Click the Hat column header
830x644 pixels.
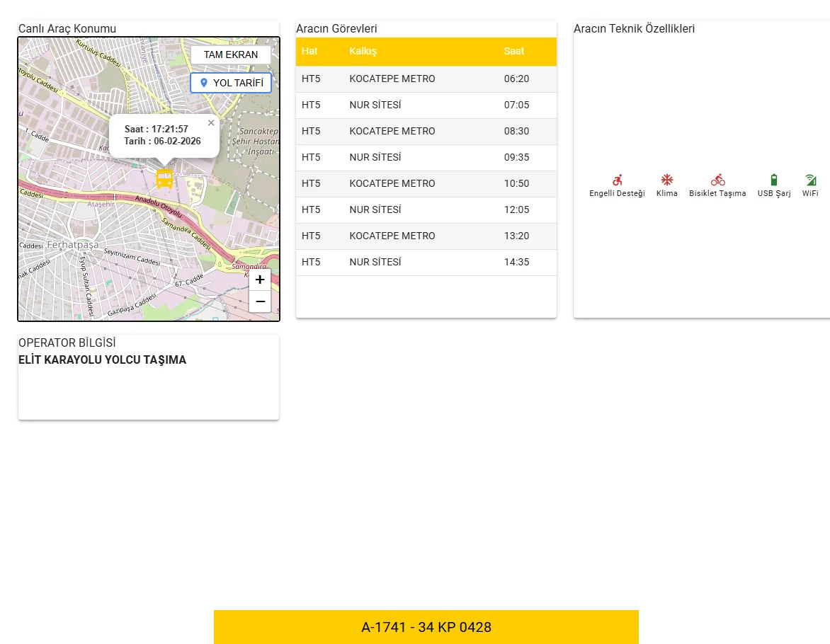[309, 52]
